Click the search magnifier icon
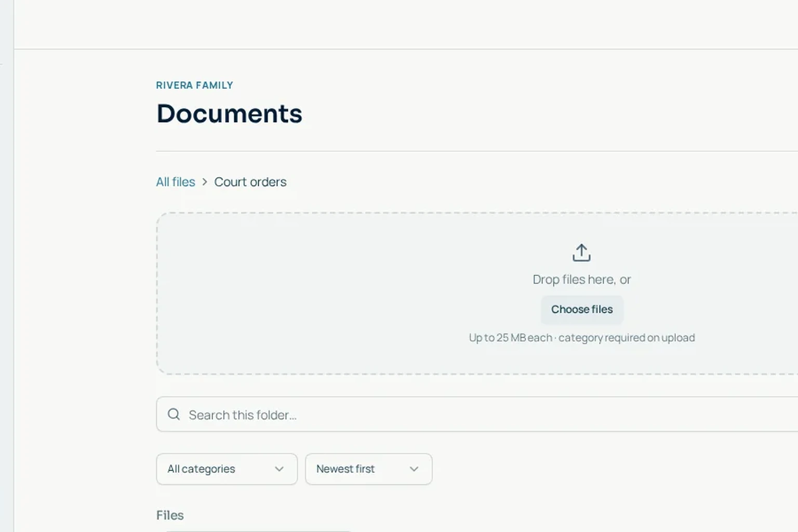Image resolution: width=798 pixels, height=532 pixels. point(174,414)
